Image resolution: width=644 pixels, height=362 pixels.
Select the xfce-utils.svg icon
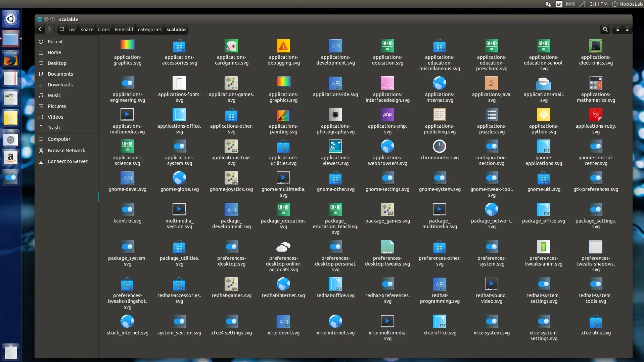coord(596,321)
